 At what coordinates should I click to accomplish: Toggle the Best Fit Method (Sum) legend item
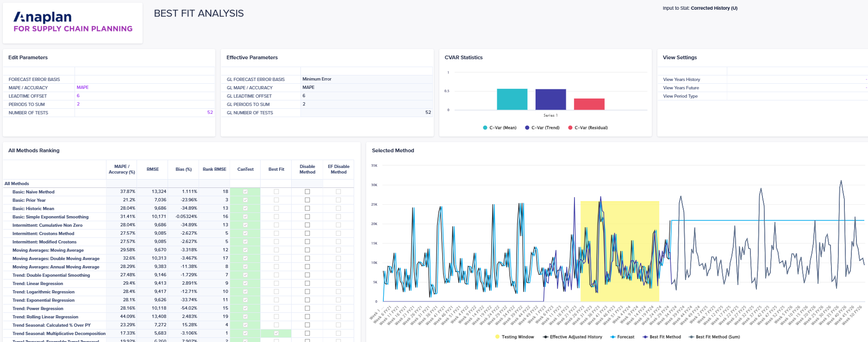coord(714,337)
